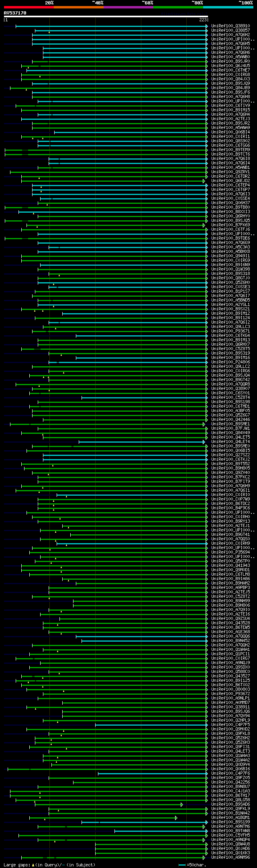The height and width of the screenshot is (868, 257).
Task: Select the UniRef100_C0IRG8 label
Action: (230, 75)
